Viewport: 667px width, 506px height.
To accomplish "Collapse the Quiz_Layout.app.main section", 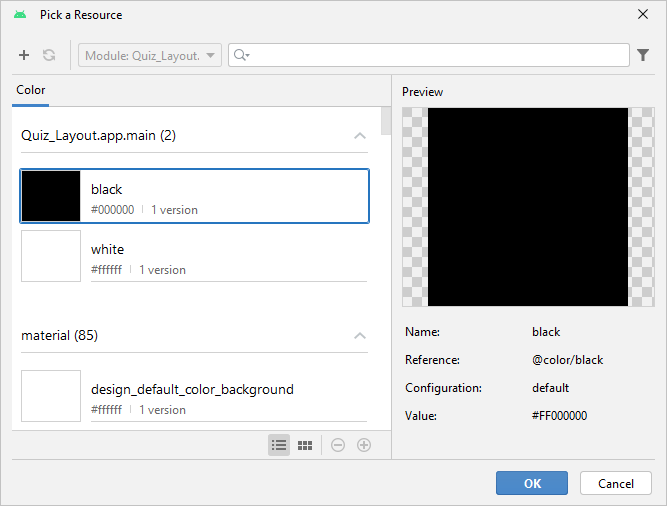I will (x=360, y=135).
